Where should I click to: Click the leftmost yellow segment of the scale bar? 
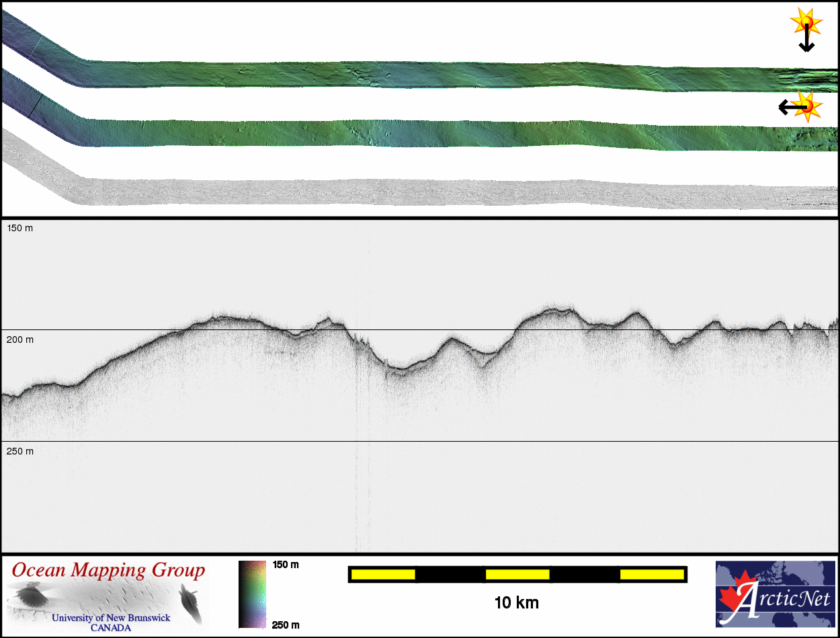click(383, 574)
